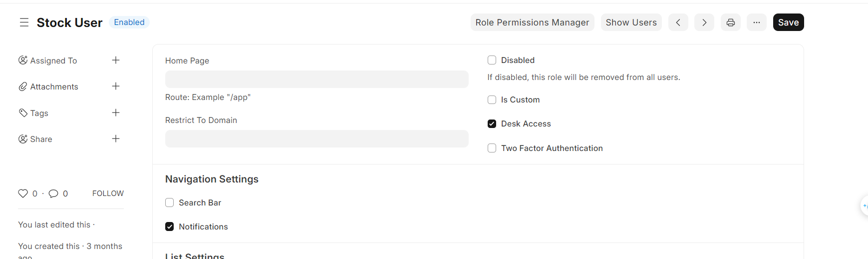The image size is (868, 259).
Task: Click the plus icon beside Assigned To
Action: (116, 60)
